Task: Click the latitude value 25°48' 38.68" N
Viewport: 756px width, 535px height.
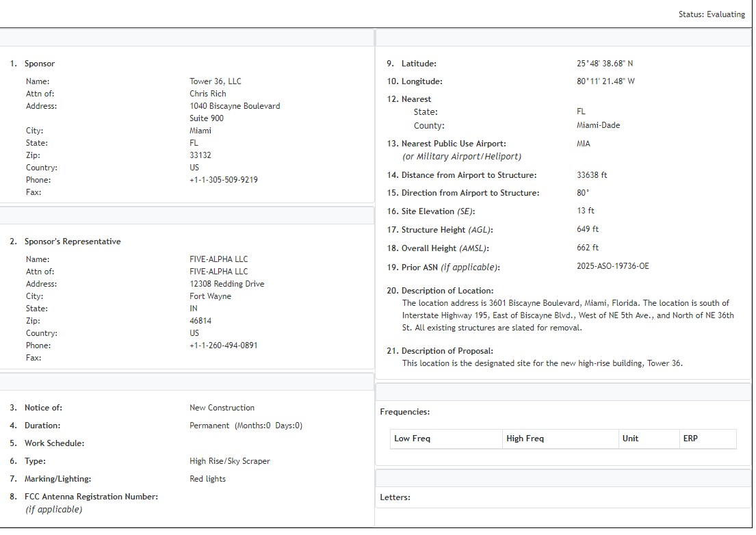Action: pyautogui.click(x=605, y=64)
